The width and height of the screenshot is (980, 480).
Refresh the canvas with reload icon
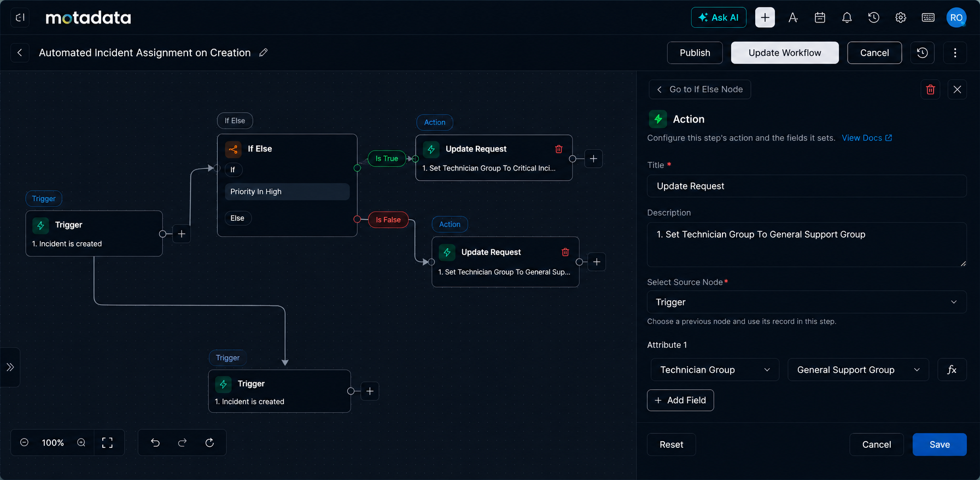(209, 442)
